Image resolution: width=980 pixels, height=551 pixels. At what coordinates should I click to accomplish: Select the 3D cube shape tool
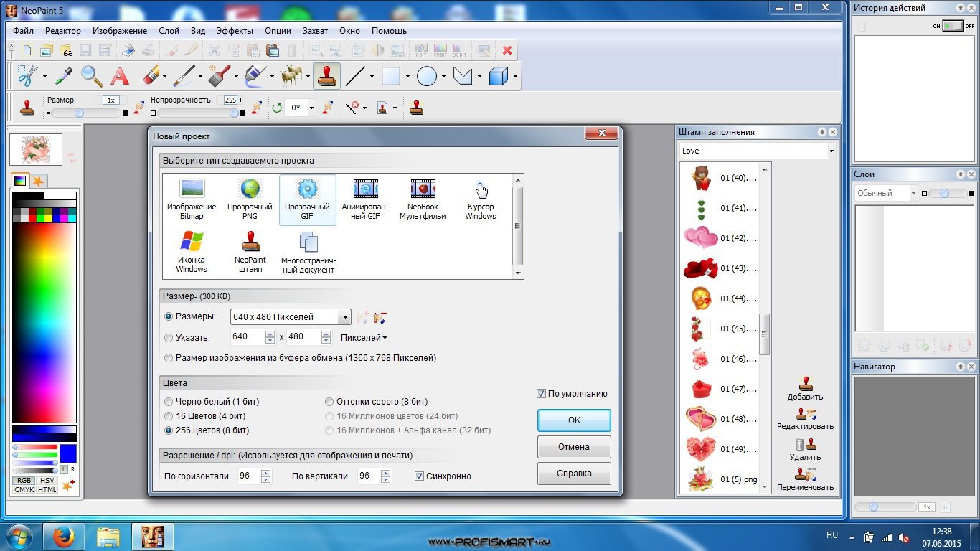click(499, 75)
